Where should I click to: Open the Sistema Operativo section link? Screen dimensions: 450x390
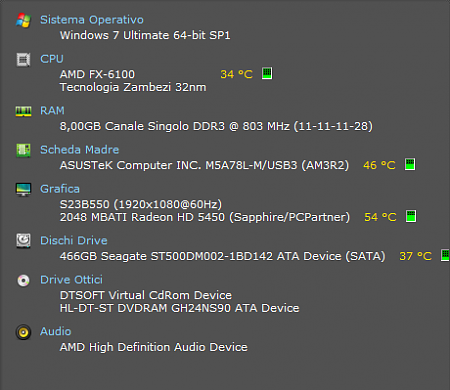pyautogui.click(x=92, y=20)
